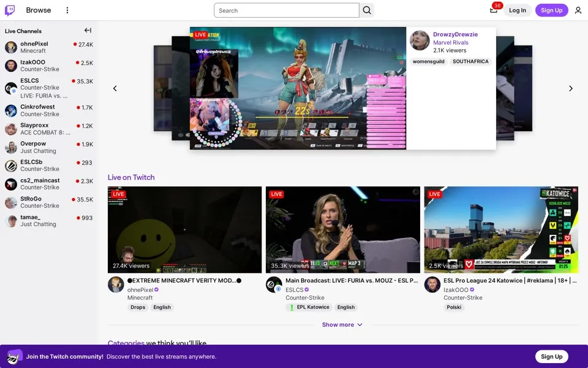Click the Twitch mascot in the bottom banner
This screenshot has width=588, height=368.
(14, 356)
